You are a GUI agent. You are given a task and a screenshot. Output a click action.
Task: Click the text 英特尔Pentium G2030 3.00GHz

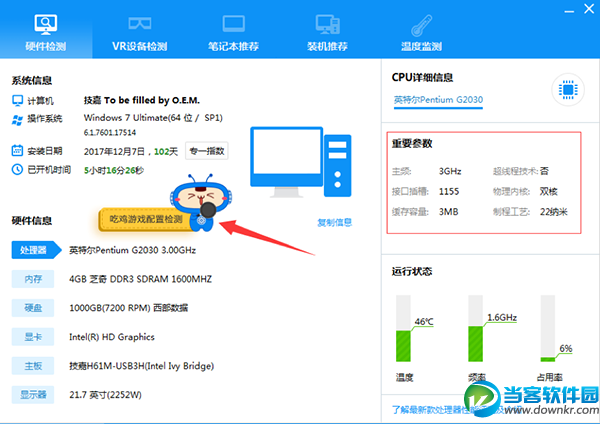[132, 250]
